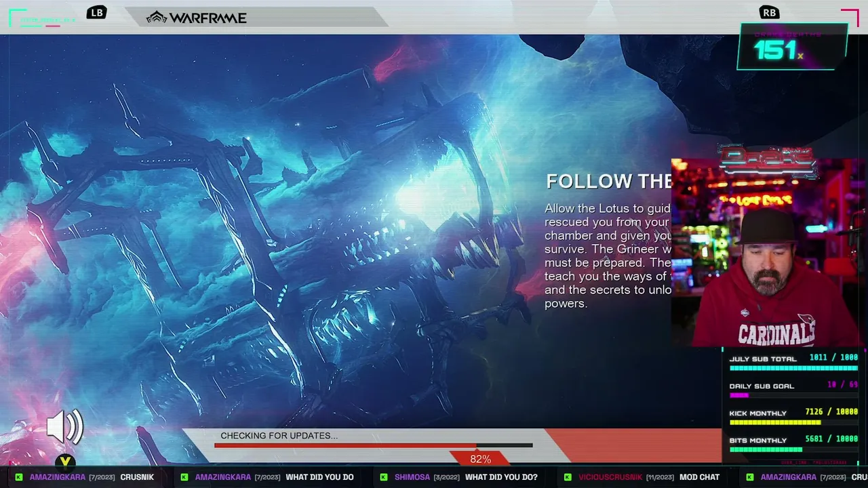Click the LB bumper icon
The width and height of the screenshot is (868, 488).
point(96,12)
